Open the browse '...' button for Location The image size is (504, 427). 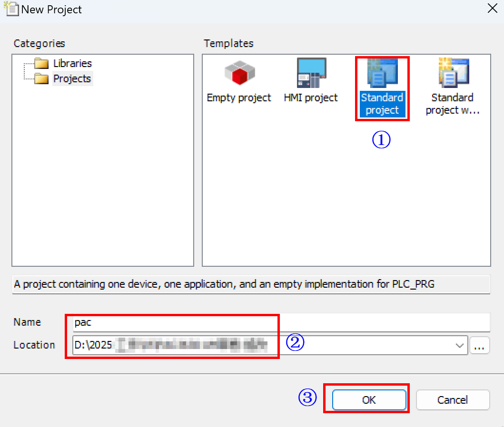coord(480,346)
